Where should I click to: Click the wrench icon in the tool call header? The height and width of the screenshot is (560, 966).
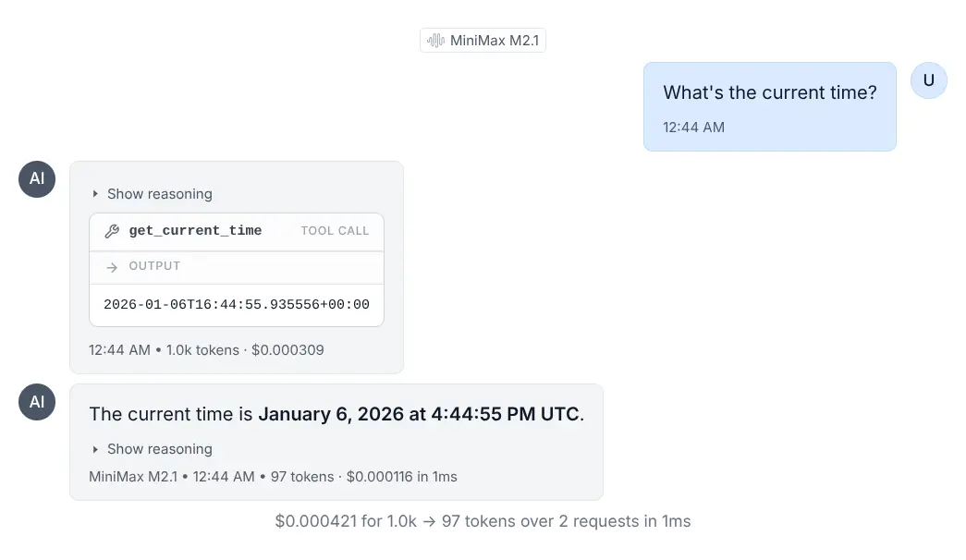pos(112,231)
